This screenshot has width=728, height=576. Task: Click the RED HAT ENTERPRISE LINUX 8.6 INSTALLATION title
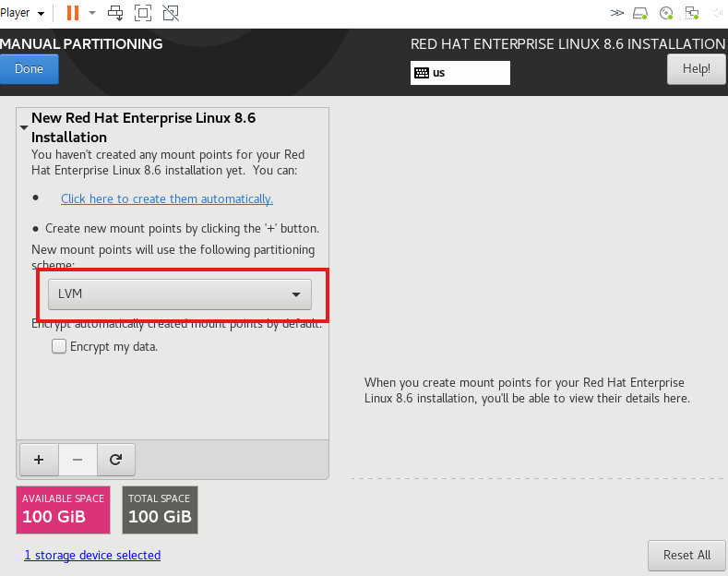click(567, 44)
